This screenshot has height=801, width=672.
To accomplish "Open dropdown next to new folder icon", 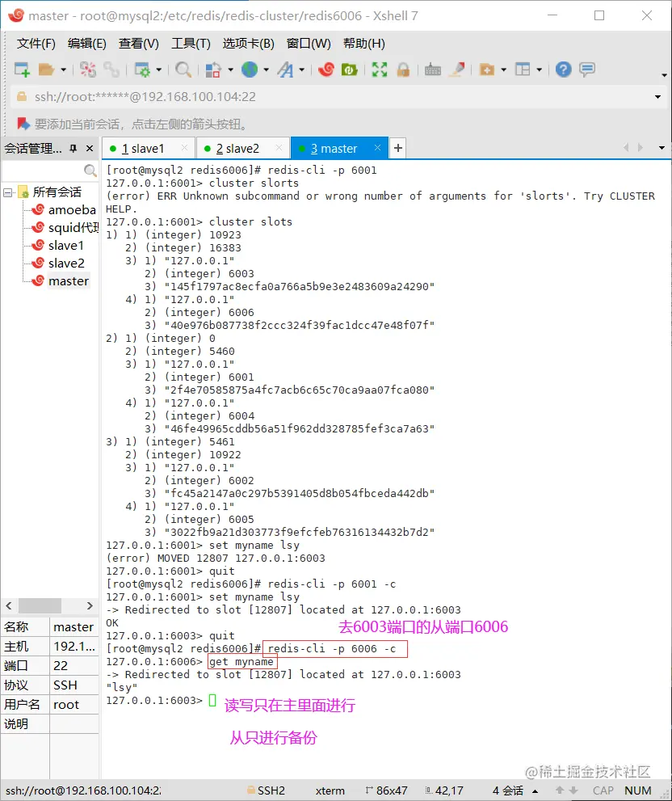I will [x=503, y=70].
